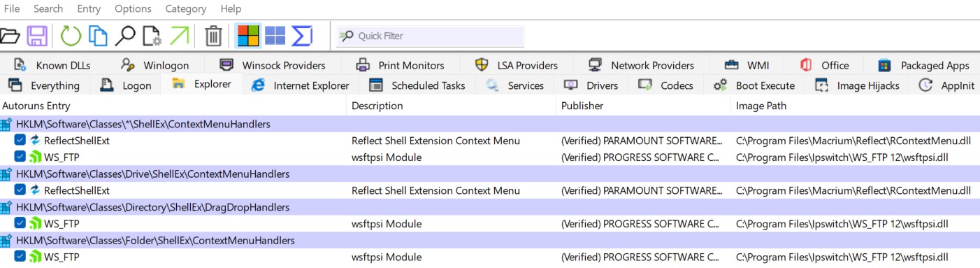Image resolution: width=980 pixels, height=268 pixels.
Task: Click wsftpsi.dll path in the DragDropHandlers row
Action: pos(842,224)
